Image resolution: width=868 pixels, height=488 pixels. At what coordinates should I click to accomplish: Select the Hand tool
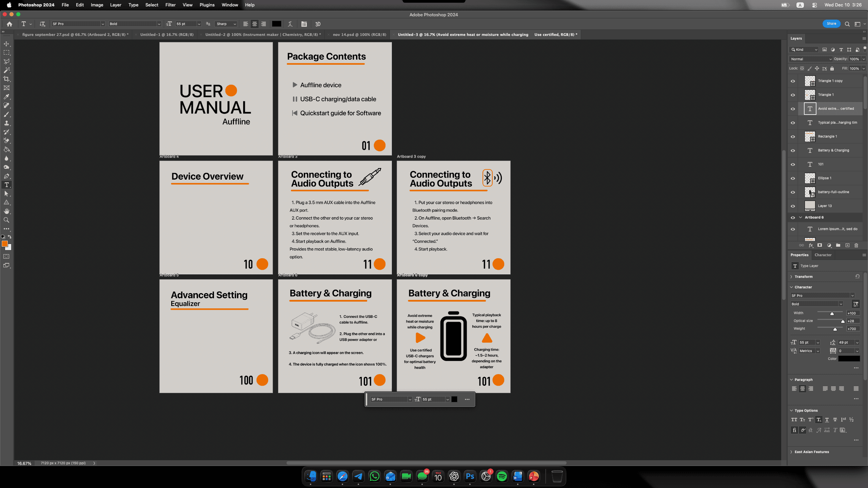6,211
